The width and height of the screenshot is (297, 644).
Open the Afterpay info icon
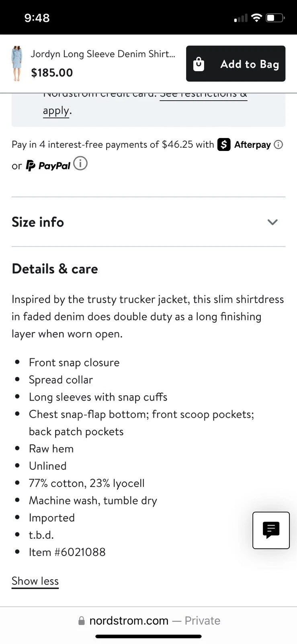[x=279, y=144]
